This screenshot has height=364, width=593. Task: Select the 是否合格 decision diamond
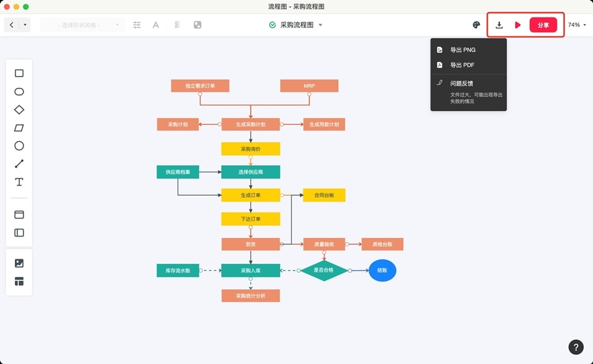coord(324,270)
